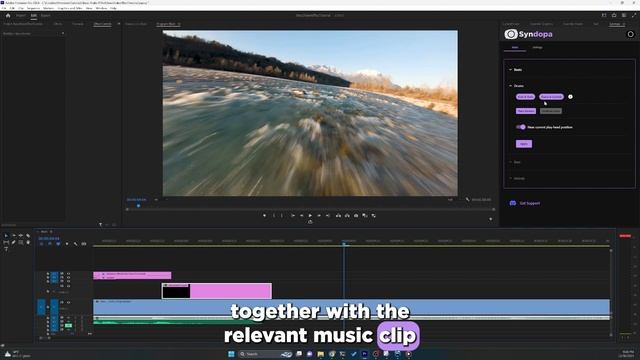Screen dimensions: 640x360
Task: Click the Lift button in monitor transport
Action: point(338,216)
